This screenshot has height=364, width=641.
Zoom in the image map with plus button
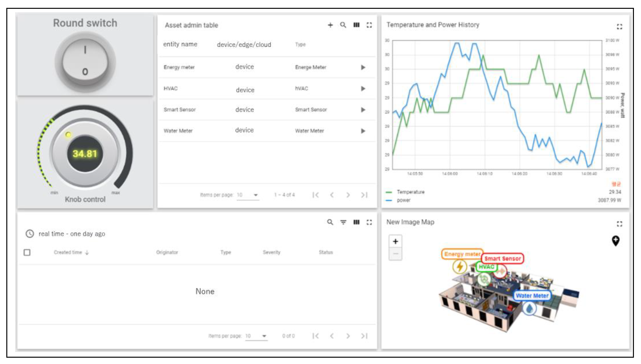(x=395, y=242)
